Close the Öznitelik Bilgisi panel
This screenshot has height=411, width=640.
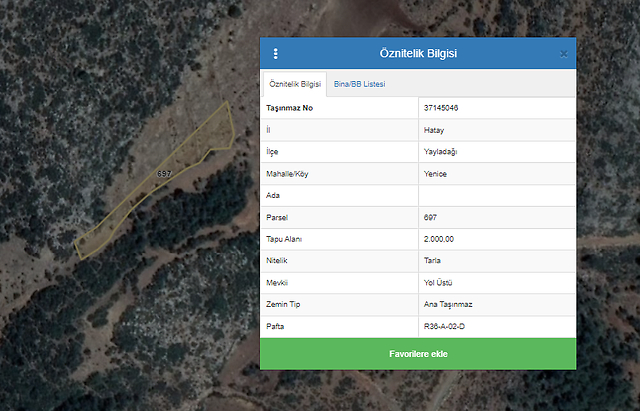563,54
